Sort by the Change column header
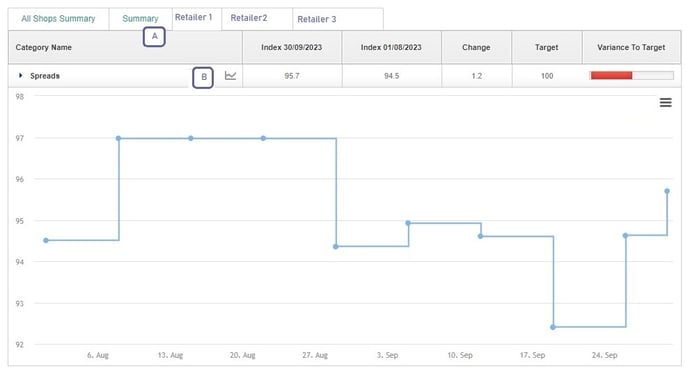688x371 pixels. coord(476,47)
